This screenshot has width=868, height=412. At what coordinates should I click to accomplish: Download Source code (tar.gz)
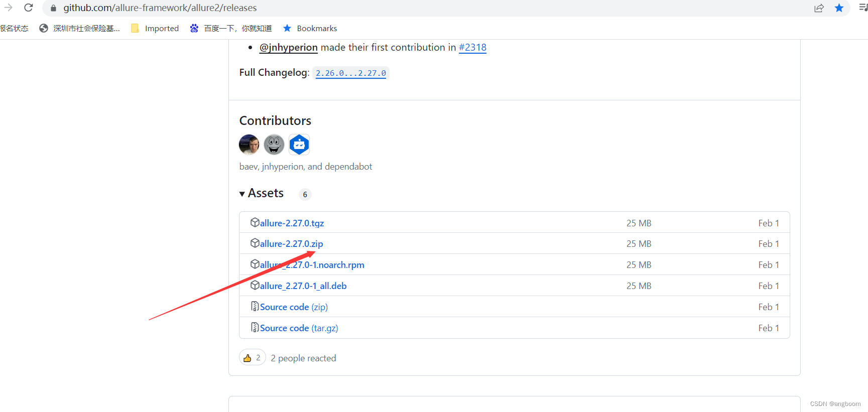click(x=299, y=328)
